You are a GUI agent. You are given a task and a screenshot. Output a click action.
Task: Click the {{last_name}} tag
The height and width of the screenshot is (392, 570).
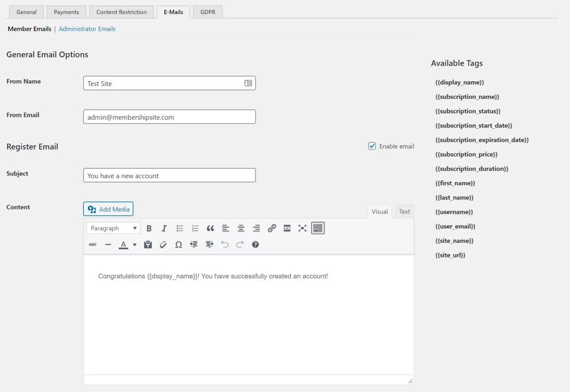point(455,198)
